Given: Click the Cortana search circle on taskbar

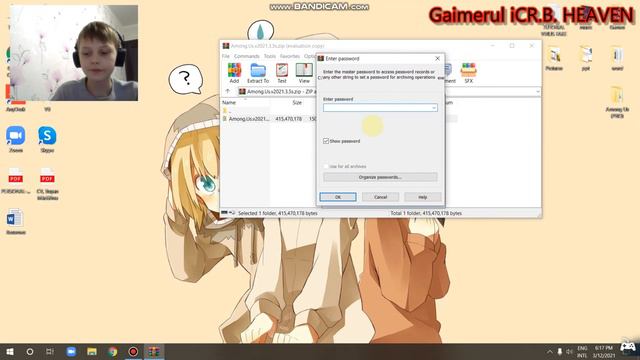Looking at the screenshot, I should coord(29,351).
